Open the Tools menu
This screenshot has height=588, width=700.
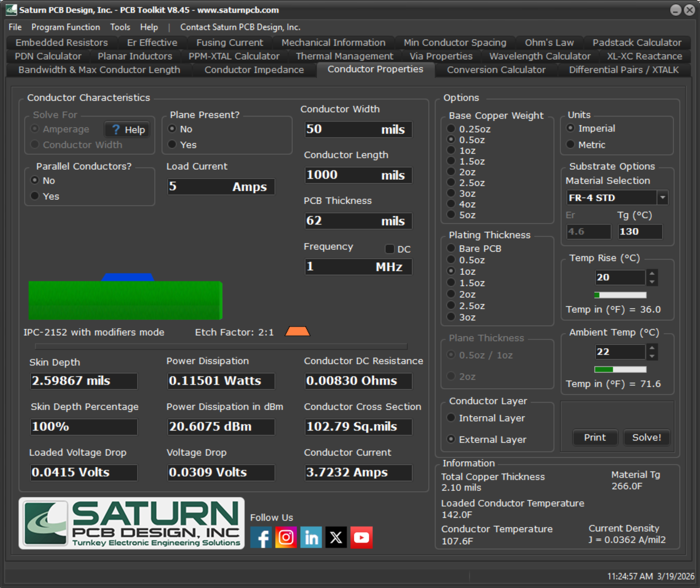click(x=120, y=27)
